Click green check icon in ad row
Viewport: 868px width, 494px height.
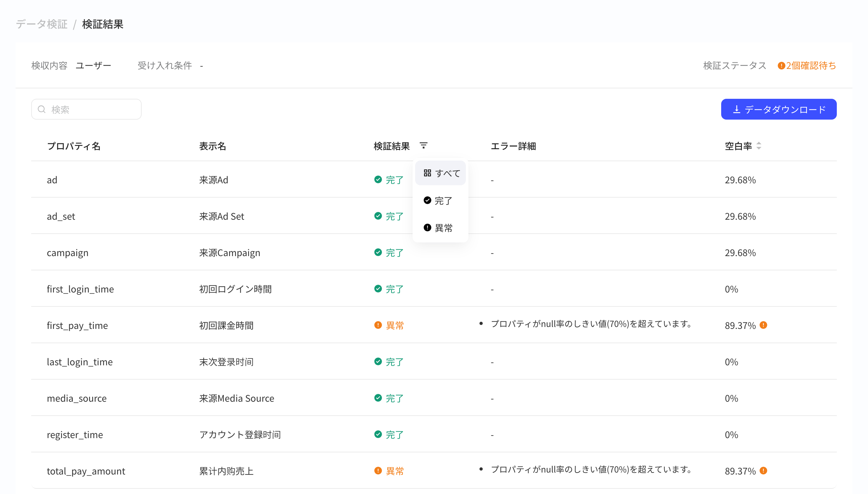coord(378,179)
